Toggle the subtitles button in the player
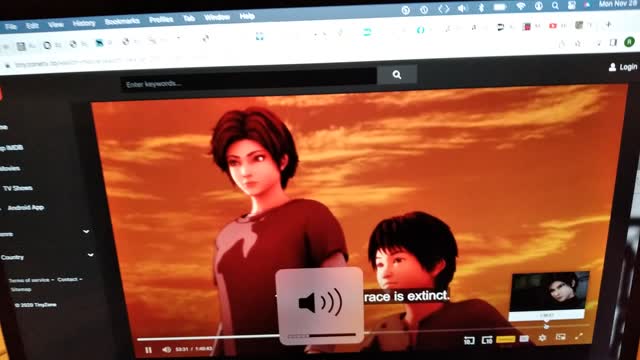 (x=524, y=338)
